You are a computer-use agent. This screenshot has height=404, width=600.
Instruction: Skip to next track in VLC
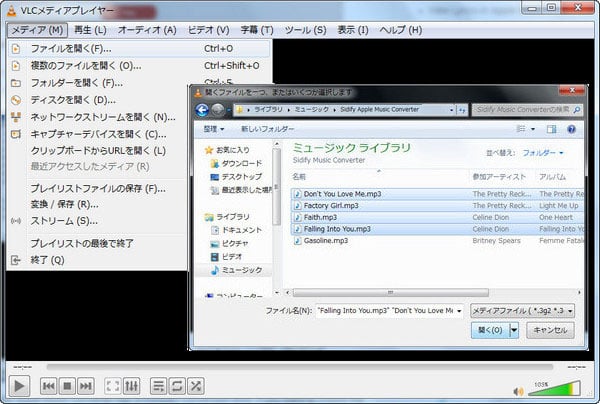click(85, 386)
